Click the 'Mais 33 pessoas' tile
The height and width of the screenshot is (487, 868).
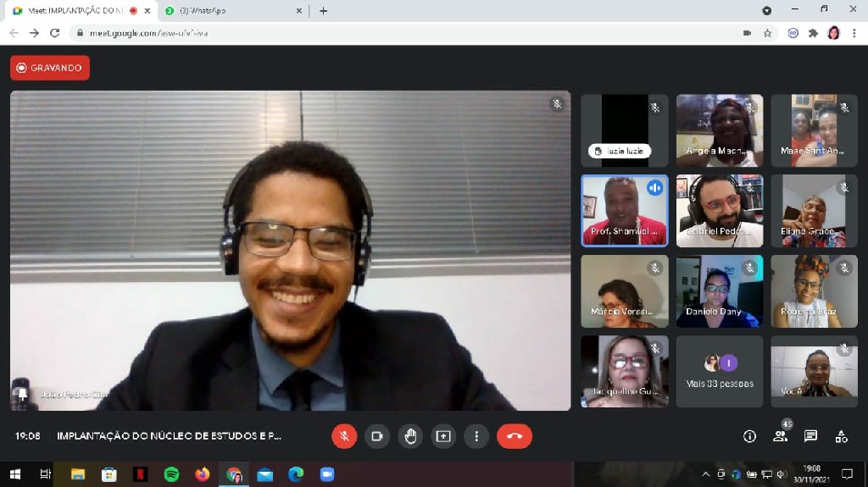click(719, 372)
